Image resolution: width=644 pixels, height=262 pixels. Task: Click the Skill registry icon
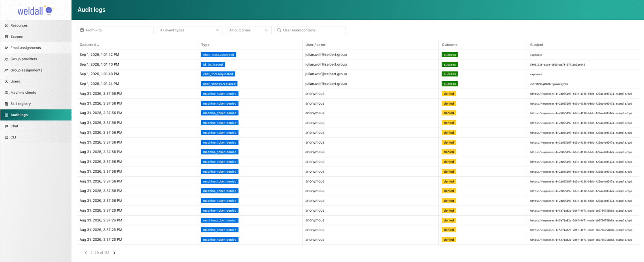point(6,104)
